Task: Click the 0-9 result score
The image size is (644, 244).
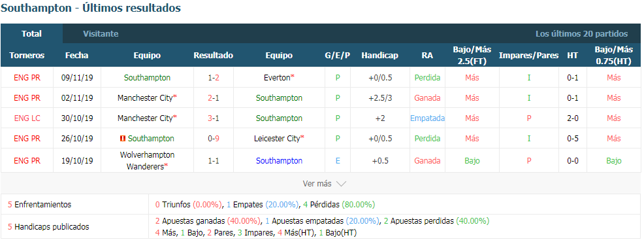Action: point(214,139)
